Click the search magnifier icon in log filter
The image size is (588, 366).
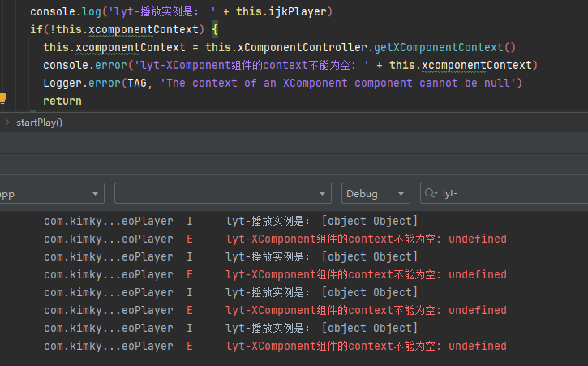click(x=431, y=194)
